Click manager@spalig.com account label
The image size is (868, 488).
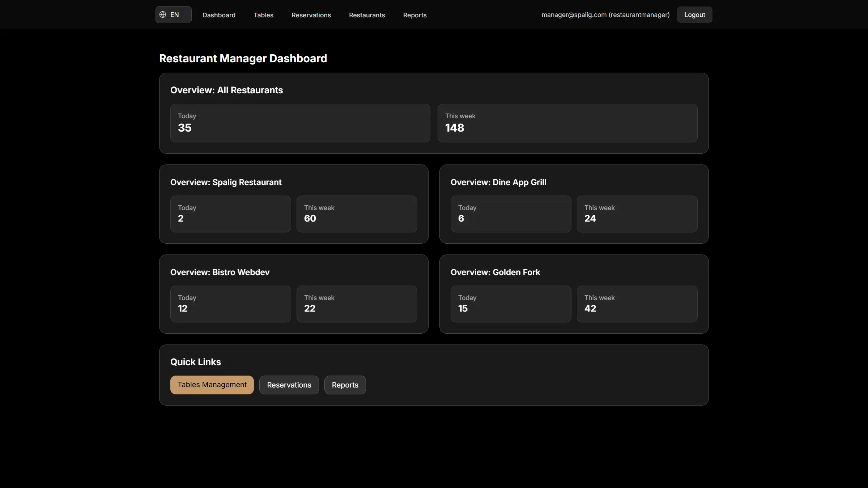[x=605, y=15]
